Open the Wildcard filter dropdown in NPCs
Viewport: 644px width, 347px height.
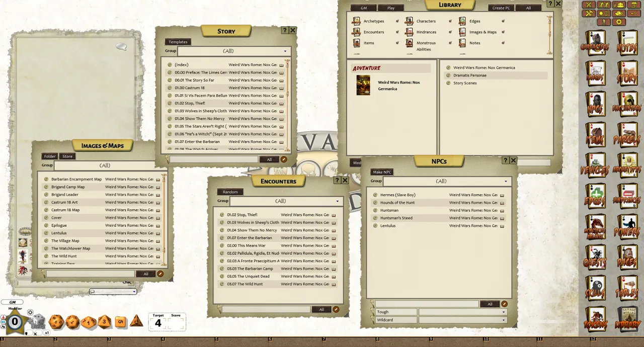click(x=462, y=320)
